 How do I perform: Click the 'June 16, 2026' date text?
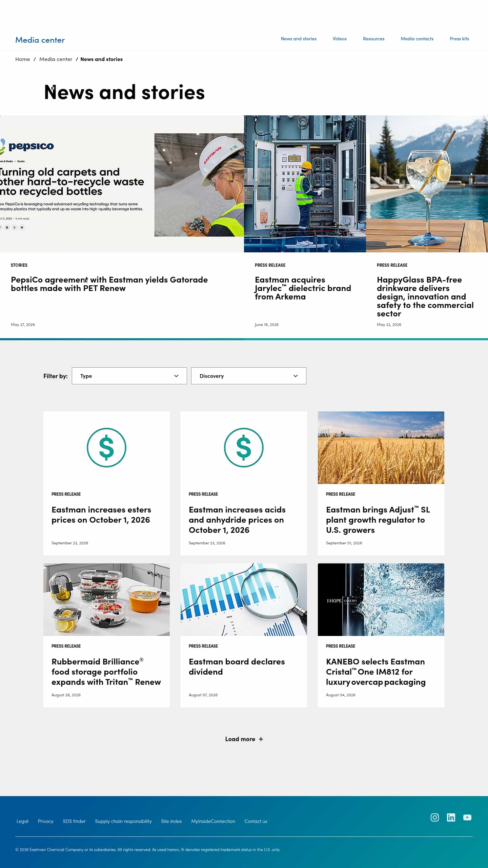tap(267, 324)
